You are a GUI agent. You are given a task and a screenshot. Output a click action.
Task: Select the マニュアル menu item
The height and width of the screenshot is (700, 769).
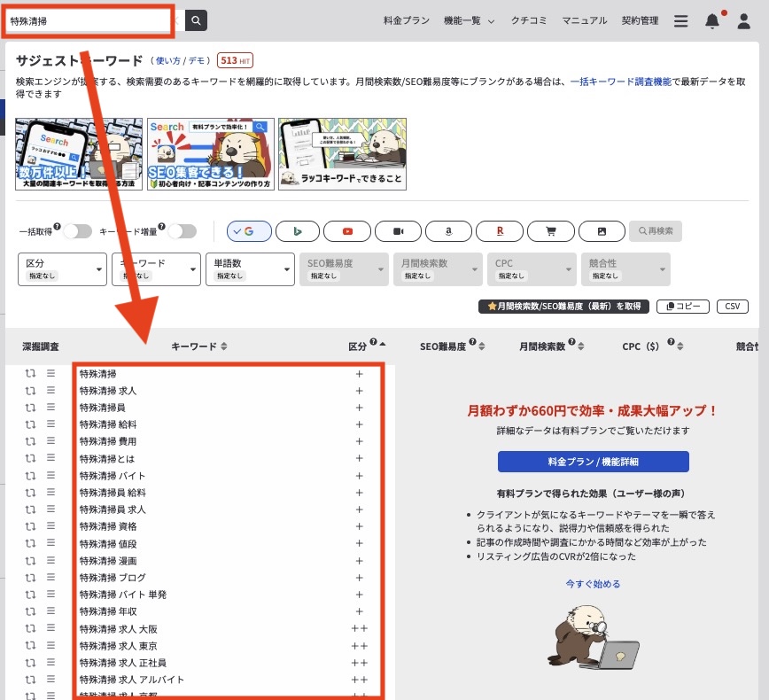point(585,20)
